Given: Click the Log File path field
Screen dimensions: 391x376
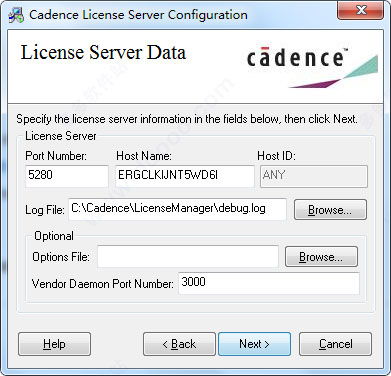Looking at the screenshot, I should [177, 209].
